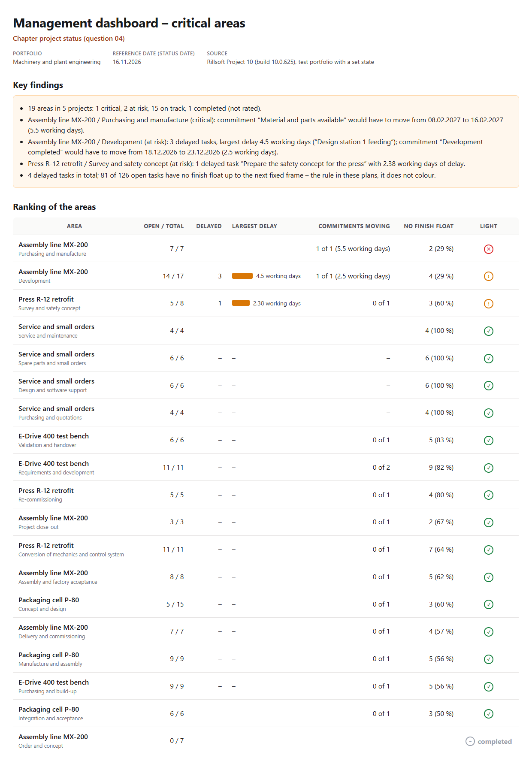This screenshot has width=532, height=761.
Task: Click '5 (83 %)' no finish float cell
Action: pyautogui.click(x=441, y=440)
